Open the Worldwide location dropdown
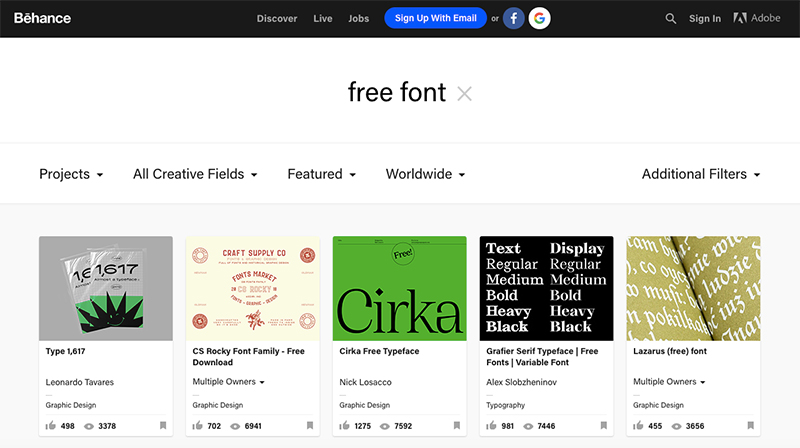Screen dimensions: 800x448 (x=426, y=175)
